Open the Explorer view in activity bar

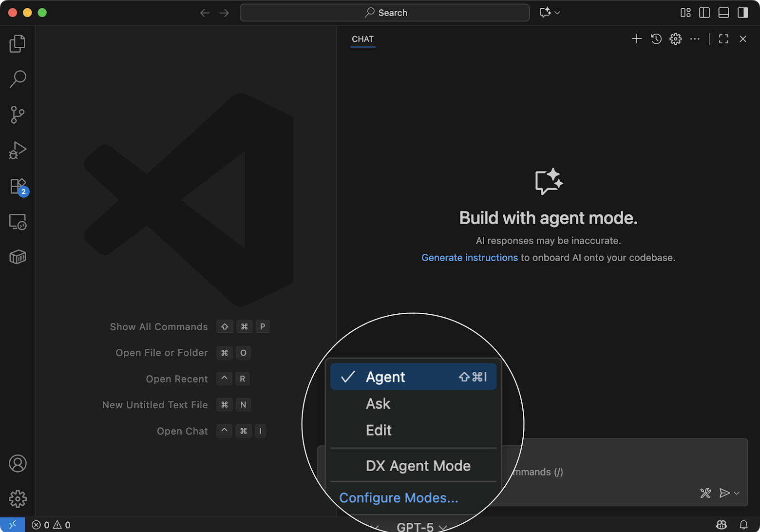point(18,44)
